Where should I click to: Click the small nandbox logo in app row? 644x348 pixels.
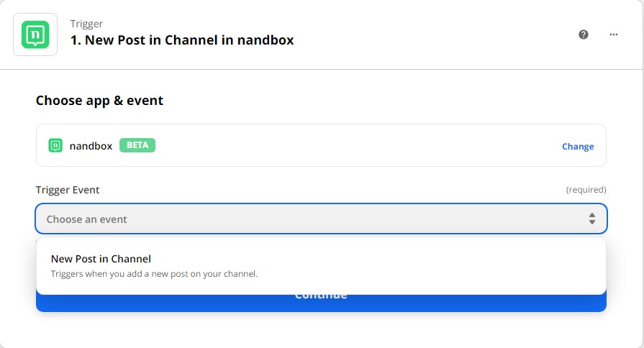click(55, 145)
